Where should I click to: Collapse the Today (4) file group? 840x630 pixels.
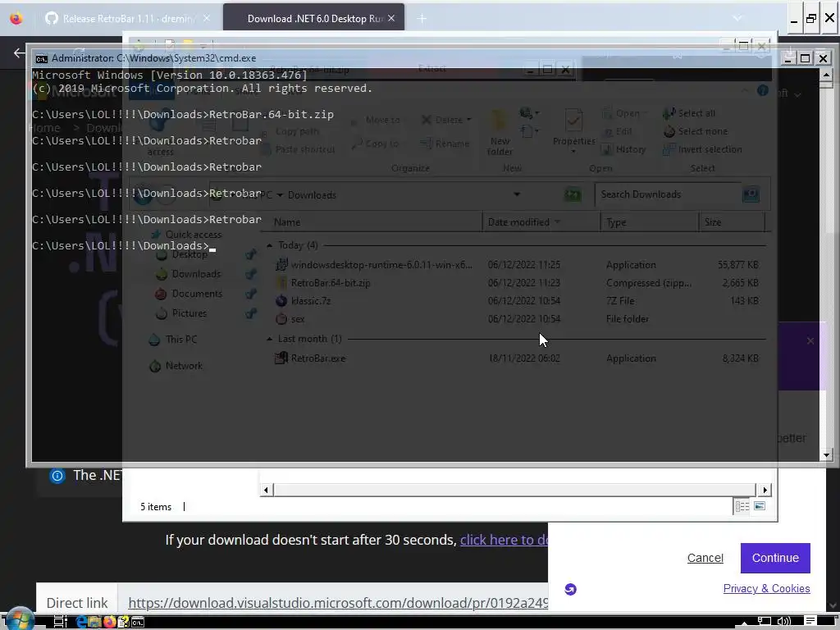point(269,245)
